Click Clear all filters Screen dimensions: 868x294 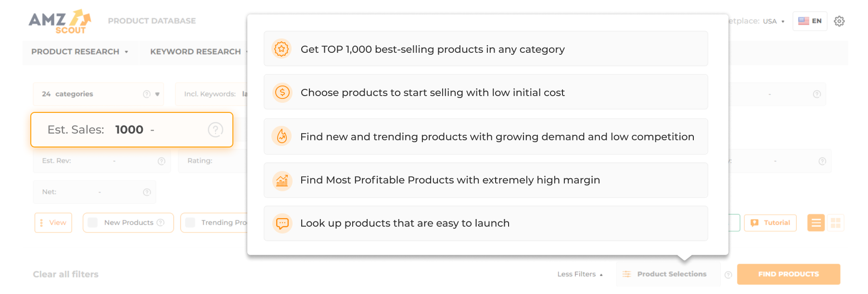click(x=65, y=274)
